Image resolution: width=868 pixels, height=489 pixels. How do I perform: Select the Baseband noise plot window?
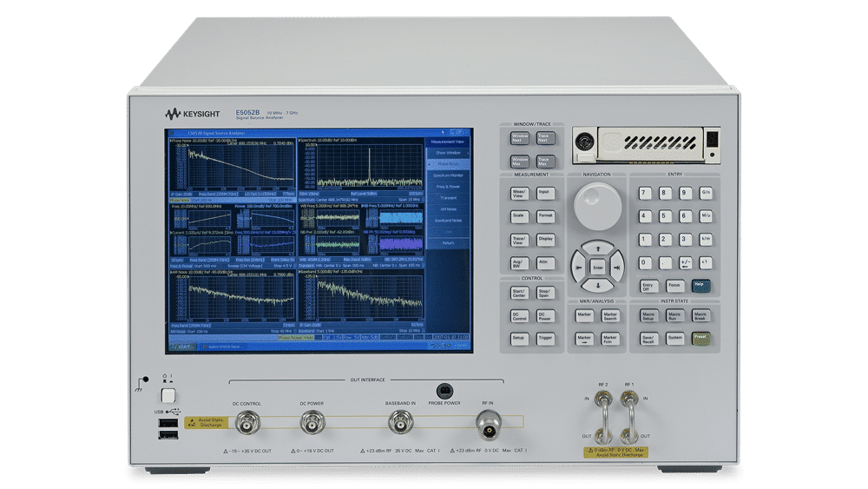[360, 301]
